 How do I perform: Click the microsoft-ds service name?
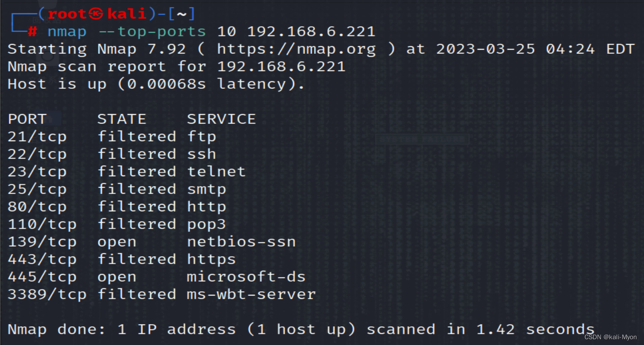246,277
